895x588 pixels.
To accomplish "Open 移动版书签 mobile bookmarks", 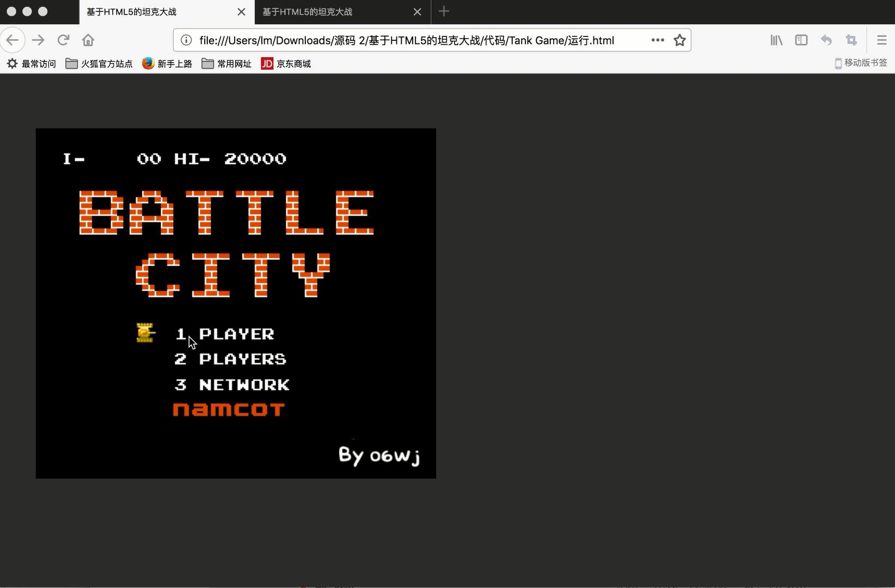I will tap(861, 63).
